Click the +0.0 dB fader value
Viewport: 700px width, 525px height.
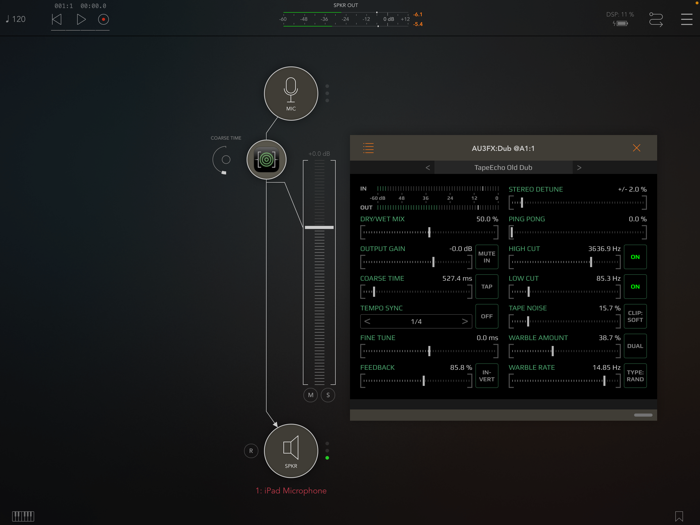319,154
